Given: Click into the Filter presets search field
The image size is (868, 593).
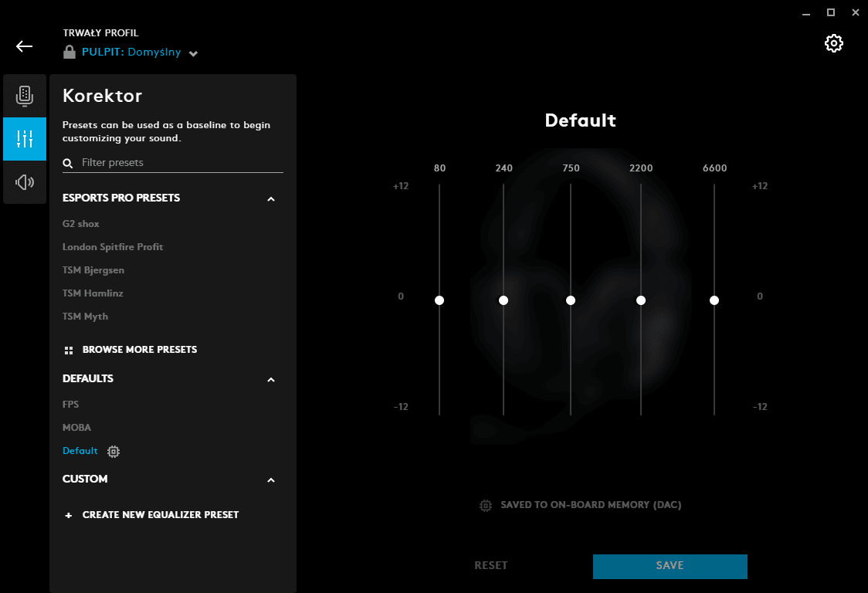Looking at the screenshot, I should point(173,163).
